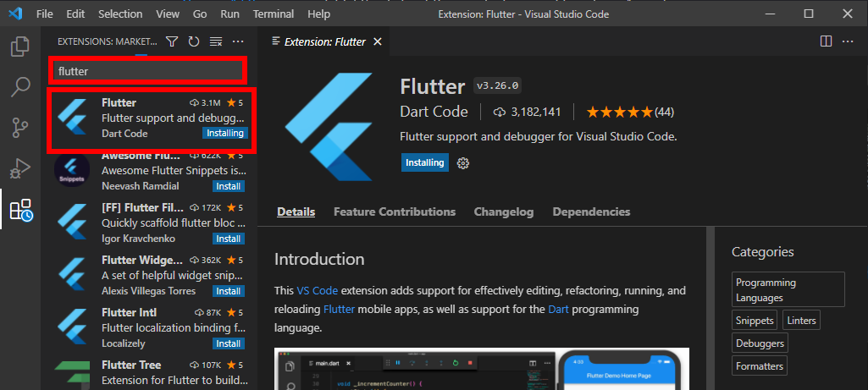This screenshot has height=390, width=868.
Task: Install Flutter Intl by Localizely
Action: [x=228, y=343]
